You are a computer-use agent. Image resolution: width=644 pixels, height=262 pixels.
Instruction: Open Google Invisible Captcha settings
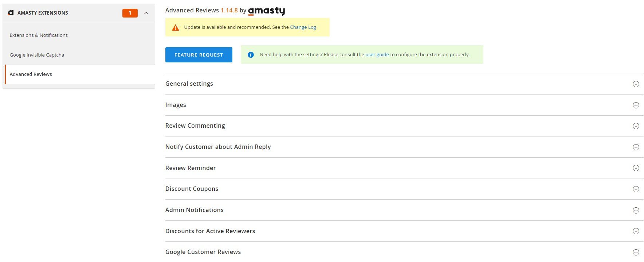(x=37, y=55)
